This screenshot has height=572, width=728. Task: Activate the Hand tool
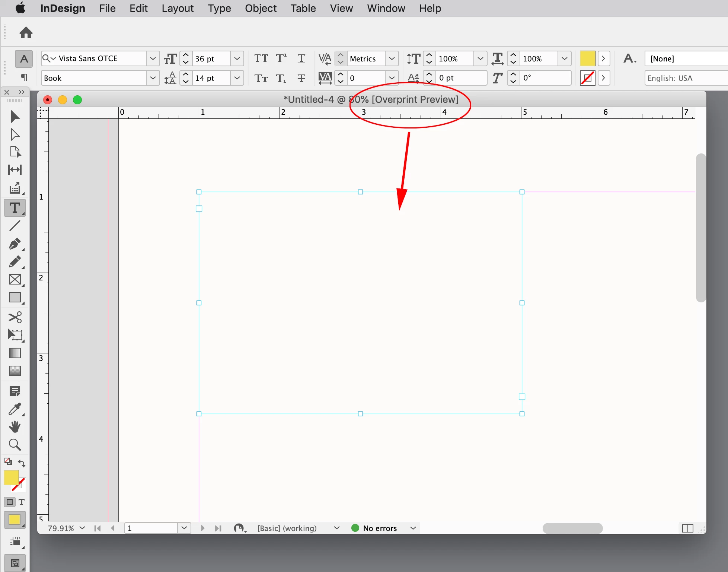tap(15, 427)
